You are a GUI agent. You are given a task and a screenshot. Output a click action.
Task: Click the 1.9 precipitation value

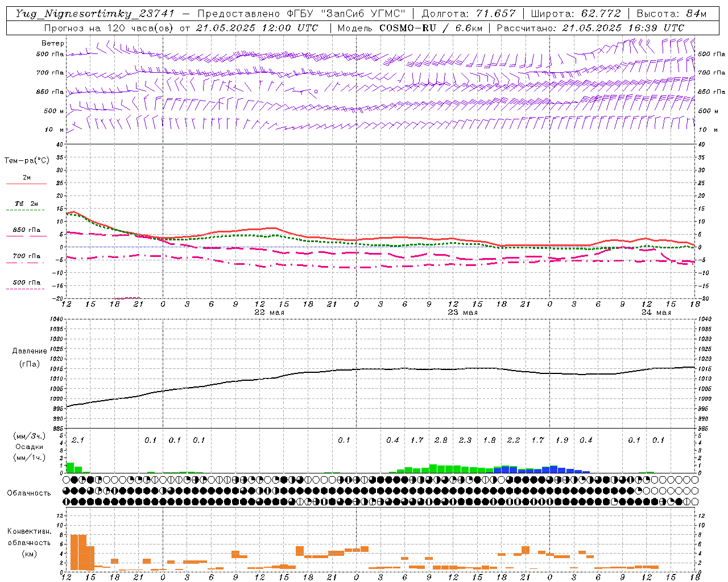pos(562,440)
